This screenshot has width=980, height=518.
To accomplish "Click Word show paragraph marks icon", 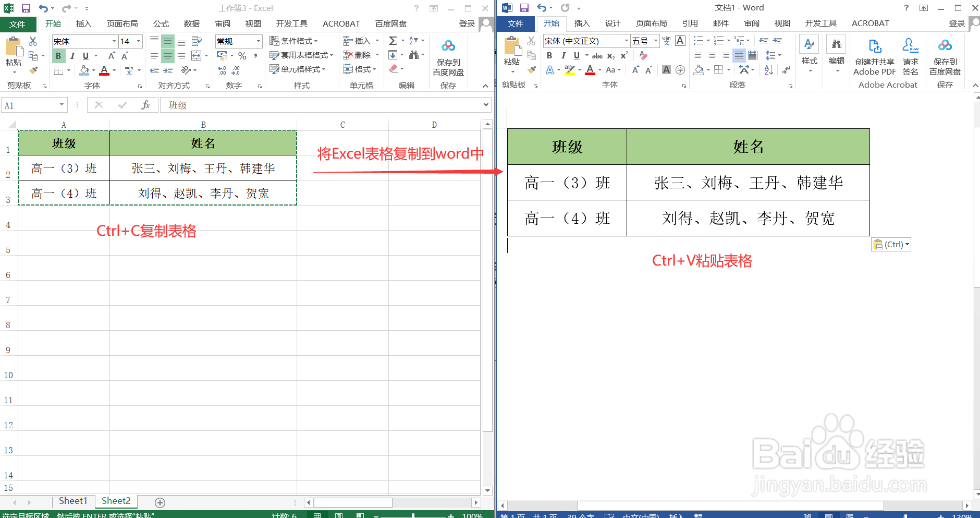I will click(786, 70).
